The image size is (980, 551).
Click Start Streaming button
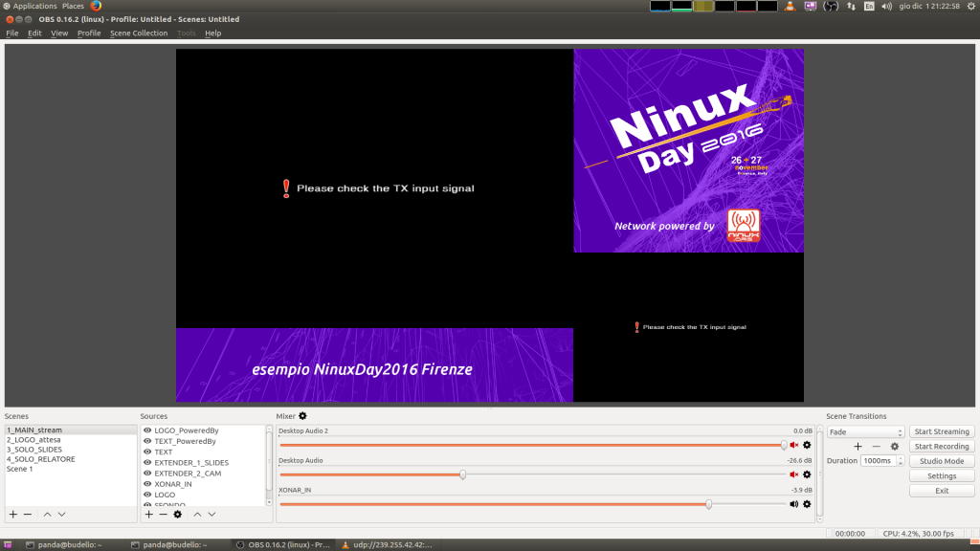942,432
